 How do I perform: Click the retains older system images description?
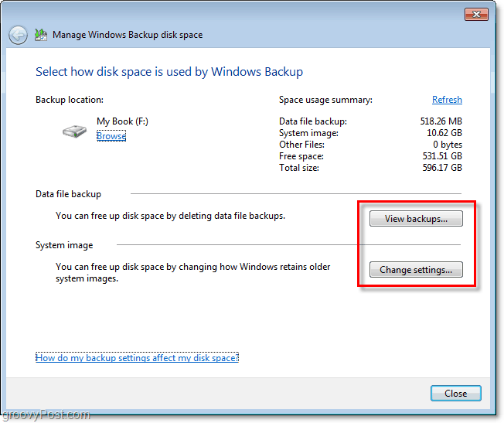(192, 272)
